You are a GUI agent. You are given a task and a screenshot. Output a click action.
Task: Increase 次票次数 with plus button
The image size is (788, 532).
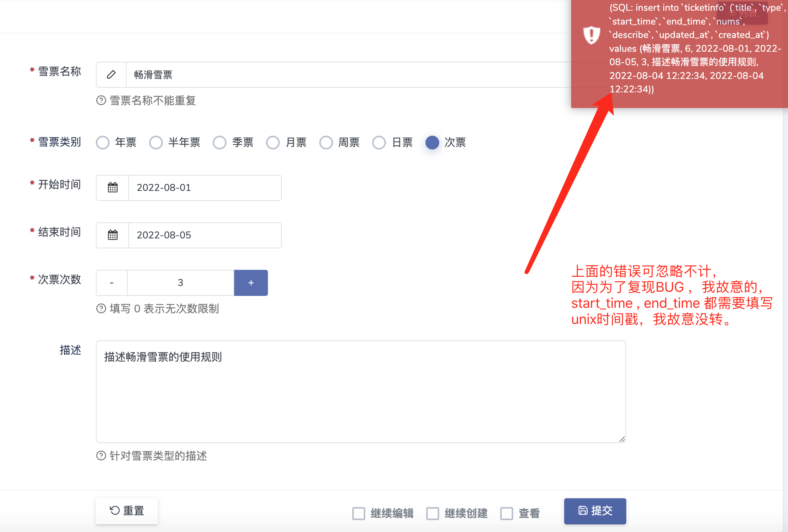coord(251,283)
